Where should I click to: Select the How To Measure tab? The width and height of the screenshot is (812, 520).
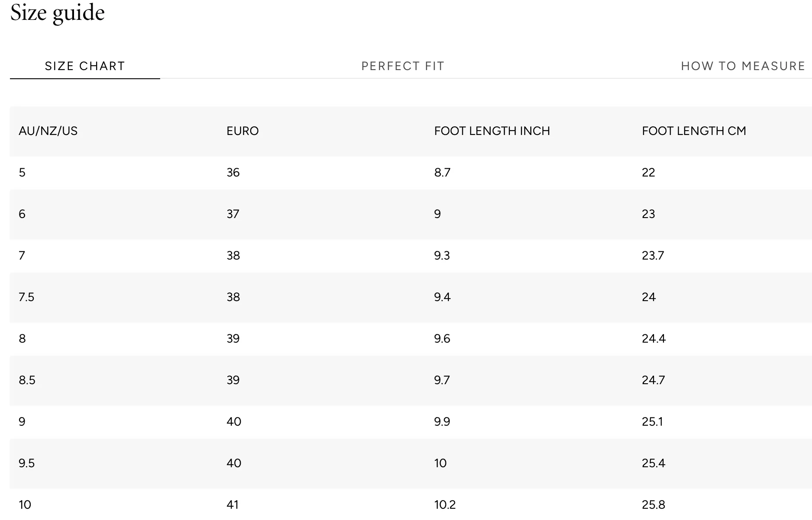(x=743, y=66)
